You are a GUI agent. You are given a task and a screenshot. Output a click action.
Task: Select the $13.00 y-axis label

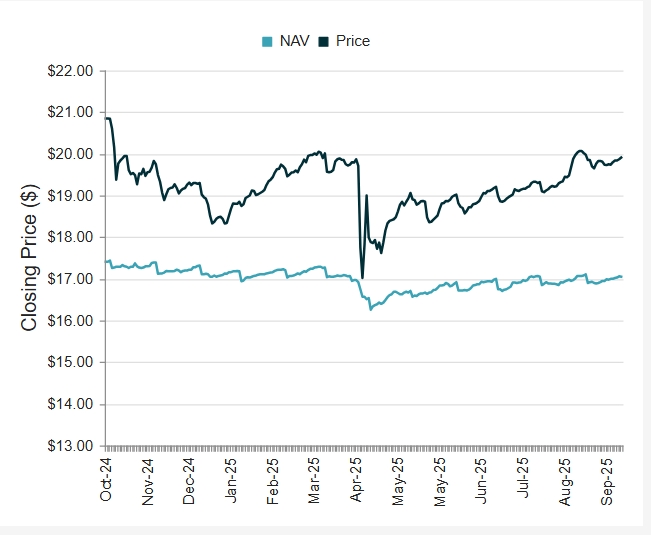pos(70,446)
